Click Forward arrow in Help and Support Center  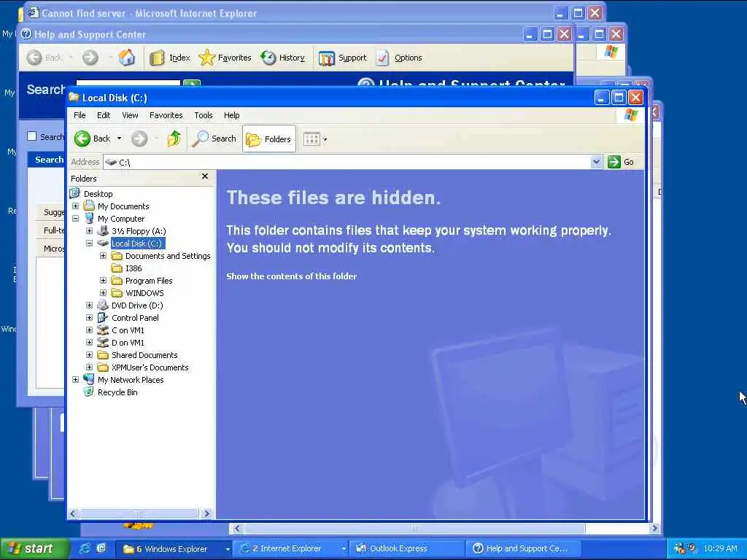(x=90, y=58)
